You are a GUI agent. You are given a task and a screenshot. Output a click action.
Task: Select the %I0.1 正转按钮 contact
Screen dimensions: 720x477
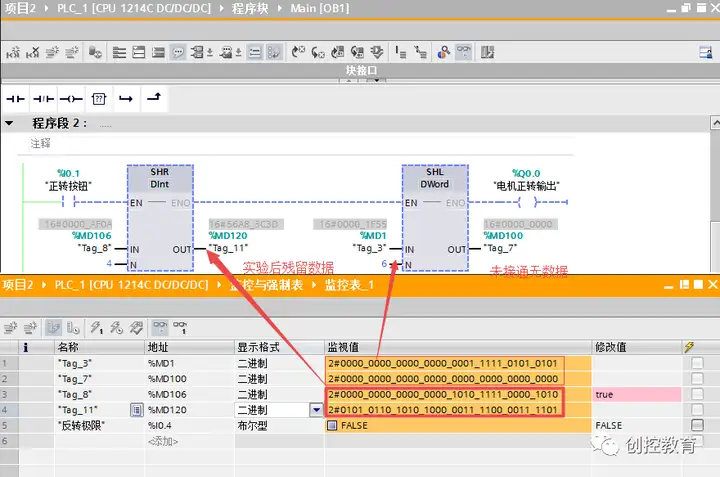click(68, 202)
